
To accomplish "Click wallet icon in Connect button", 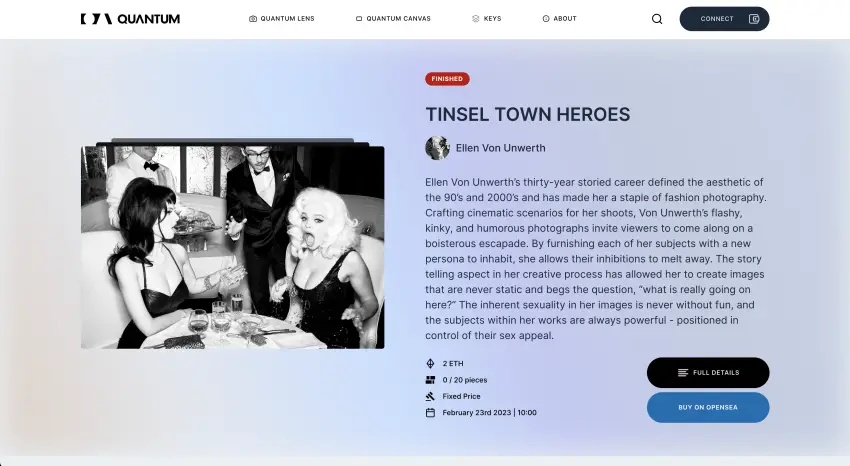I will pyautogui.click(x=754, y=19).
